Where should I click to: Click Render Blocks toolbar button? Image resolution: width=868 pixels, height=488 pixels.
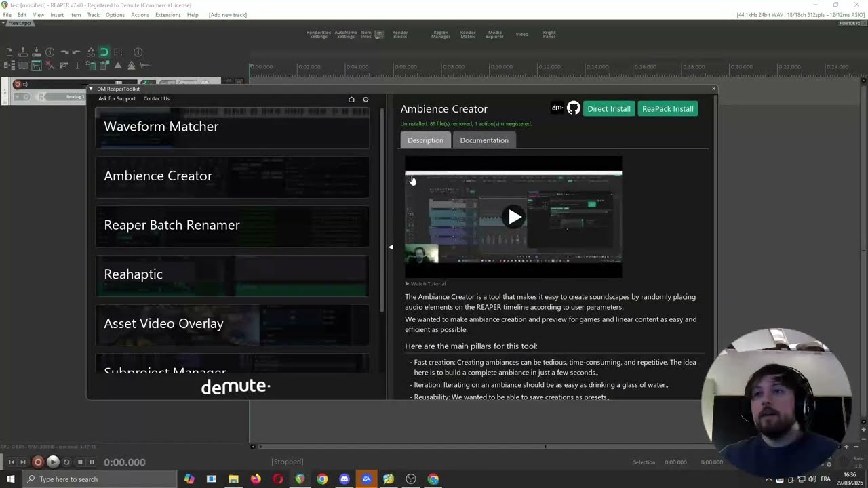pos(400,34)
